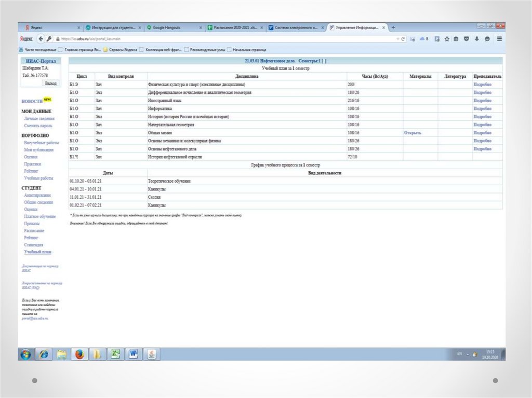Click the bookmark star icon in toolbar
The width and height of the screenshot is (532, 398).
pos(446,38)
